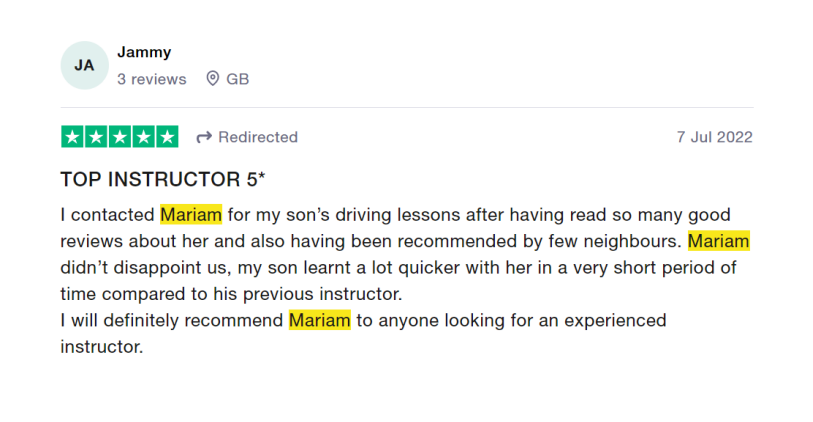Click the second green rating star
The width and height of the screenshot is (813, 422).
[x=96, y=137]
